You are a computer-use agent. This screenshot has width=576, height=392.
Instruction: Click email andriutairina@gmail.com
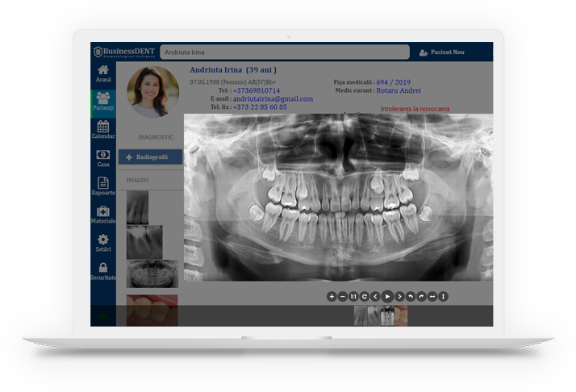[273, 99]
